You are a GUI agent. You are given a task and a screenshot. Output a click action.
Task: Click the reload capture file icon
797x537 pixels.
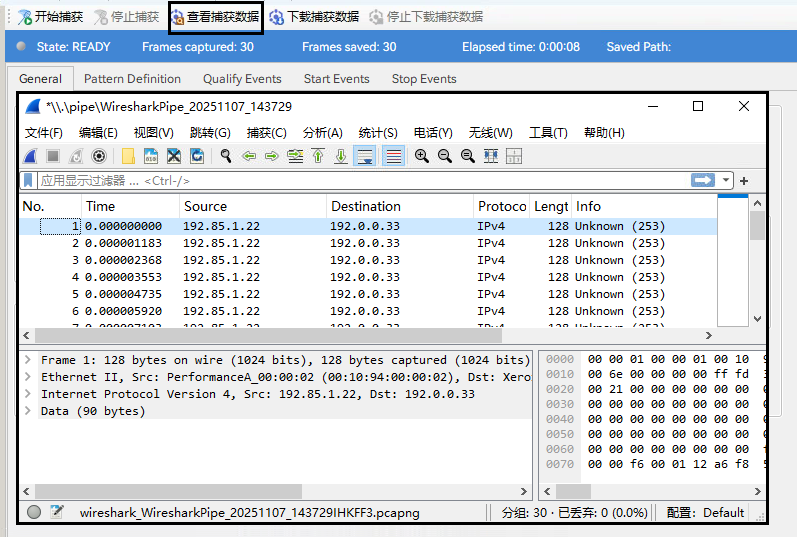(197, 156)
